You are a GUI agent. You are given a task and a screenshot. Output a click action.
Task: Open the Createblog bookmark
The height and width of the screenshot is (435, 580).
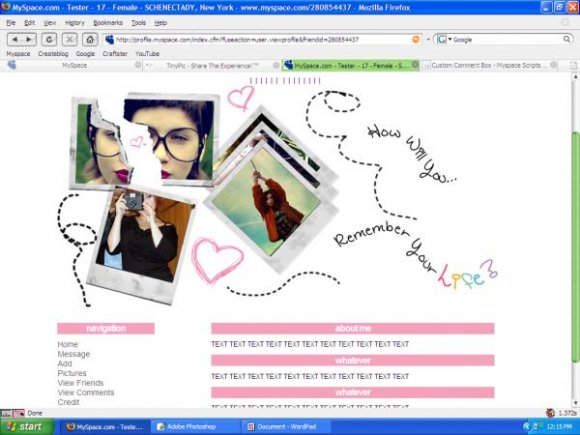tap(53, 54)
